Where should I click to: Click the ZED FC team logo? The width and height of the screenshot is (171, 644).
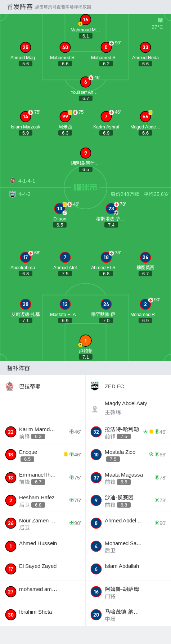pos(95,386)
